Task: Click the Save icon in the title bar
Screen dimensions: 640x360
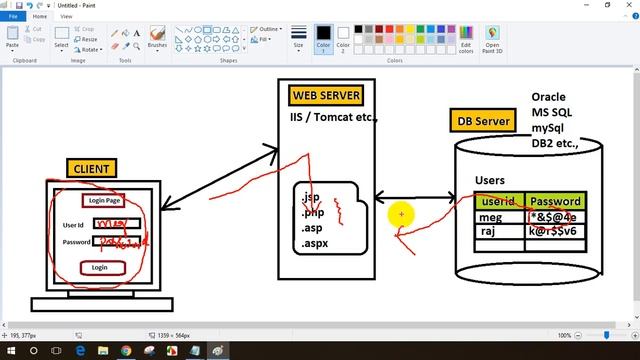Action: (19, 5)
